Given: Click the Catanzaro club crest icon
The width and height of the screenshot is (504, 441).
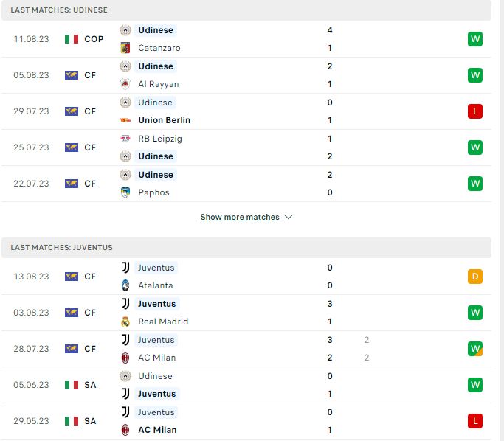Looking at the screenshot, I should (x=125, y=48).
